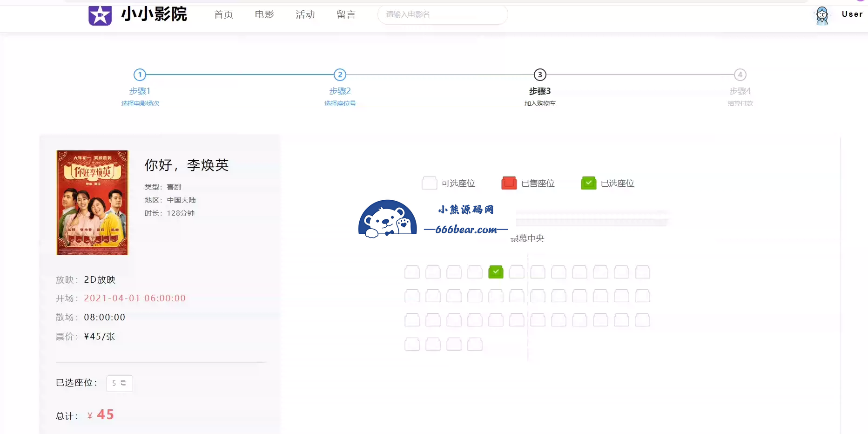Choose the eighth seat in row two
868x434 pixels.
point(558,296)
